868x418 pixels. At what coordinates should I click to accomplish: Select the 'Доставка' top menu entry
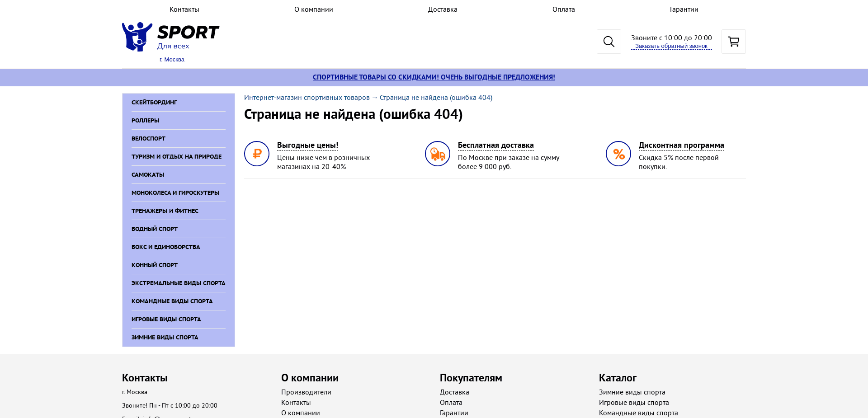click(443, 9)
